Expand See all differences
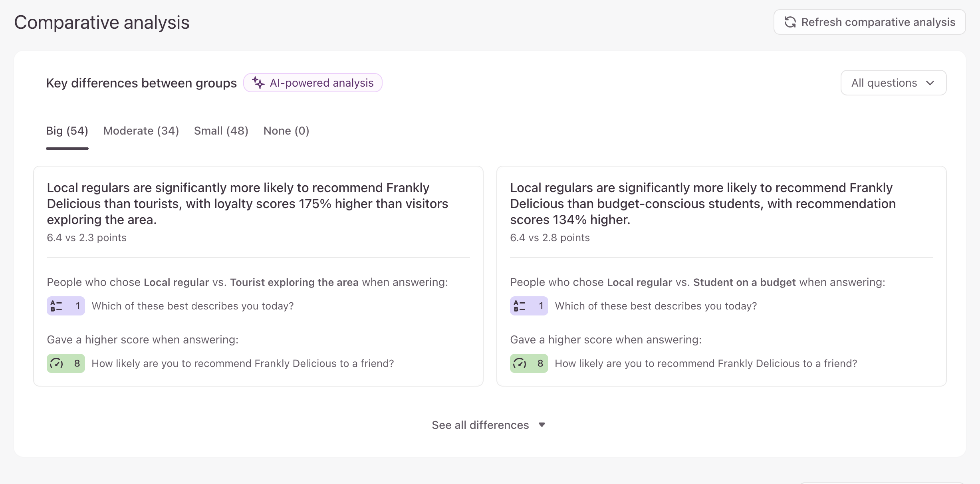 [x=489, y=425]
